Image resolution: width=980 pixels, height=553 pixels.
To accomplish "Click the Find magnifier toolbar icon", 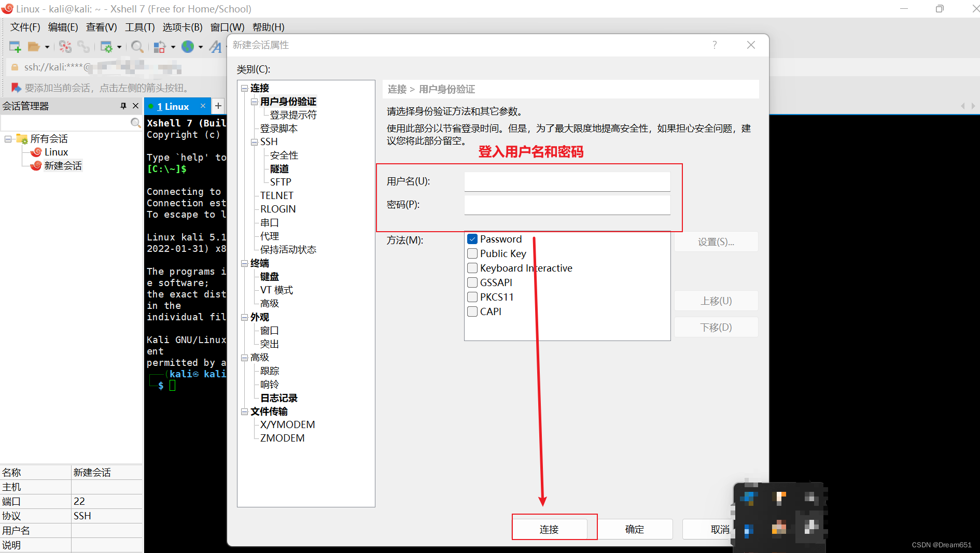I will [137, 47].
